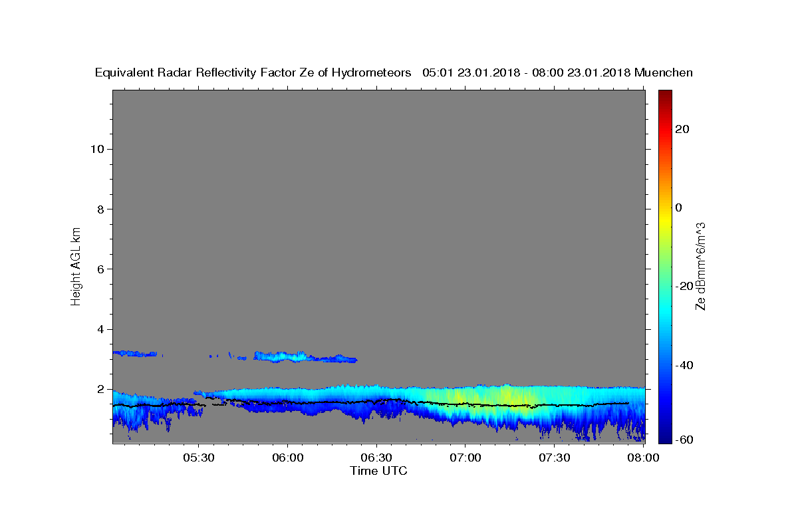Click the height tick label '4'

[x=100, y=329]
